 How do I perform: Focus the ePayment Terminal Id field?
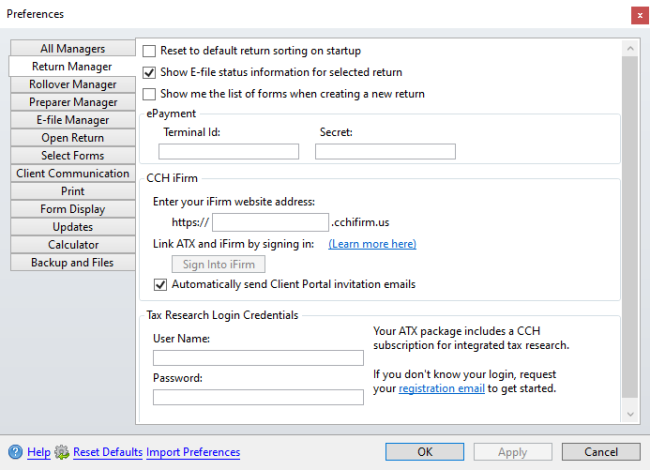click(x=228, y=151)
